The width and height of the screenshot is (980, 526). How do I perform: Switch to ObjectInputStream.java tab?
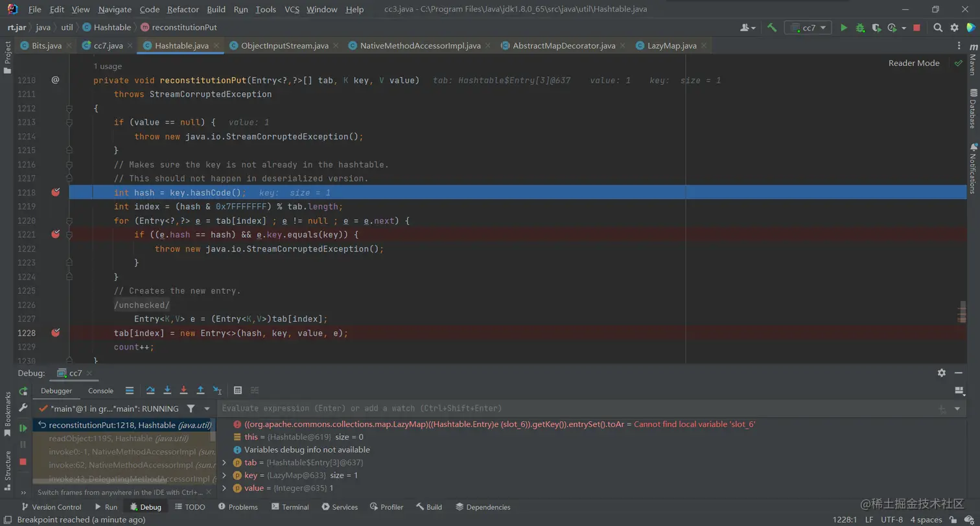pos(285,45)
